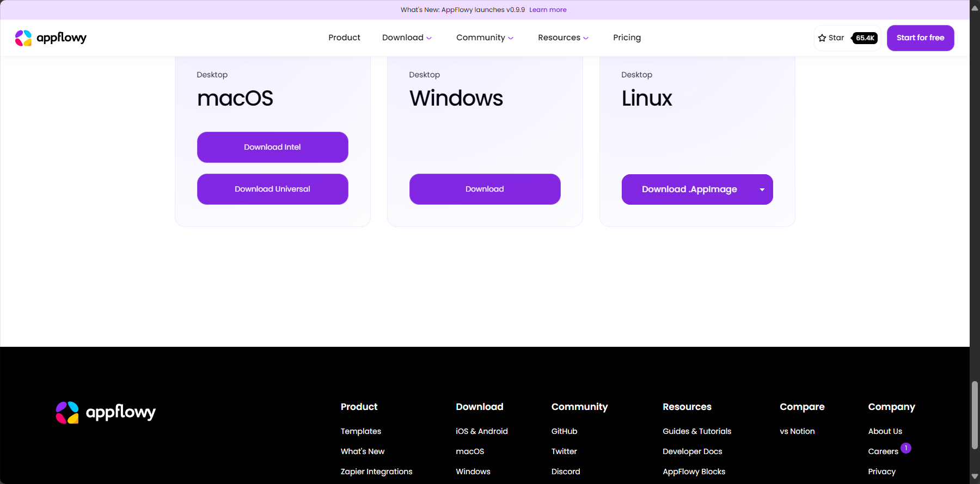Open the Windows footer download link
The image size is (980, 484).
pyautogui.click(x=473, y=471)
